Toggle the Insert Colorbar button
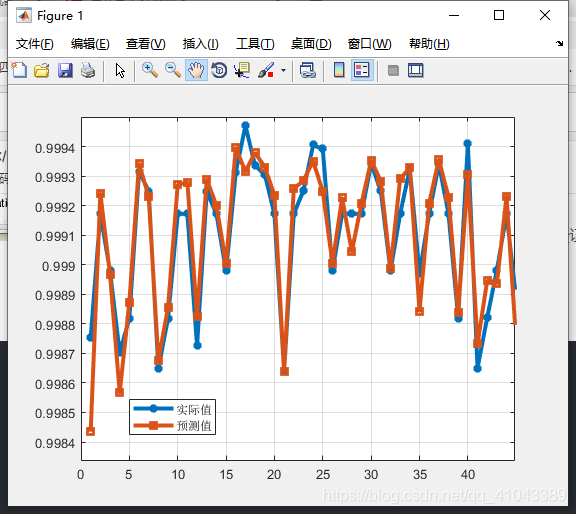Screen dimensions: 576x514 pyautogui.click(x=339, y=70)
